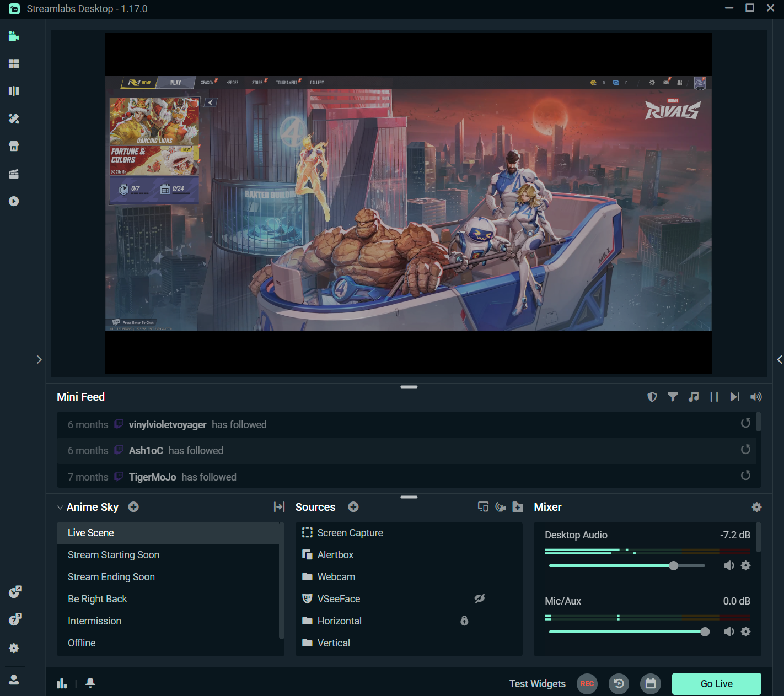Image resolution: width=784 pixels, height=696 pixels.
Task: Select the Stream Starting Soon scene
Action: click(113, 555)
